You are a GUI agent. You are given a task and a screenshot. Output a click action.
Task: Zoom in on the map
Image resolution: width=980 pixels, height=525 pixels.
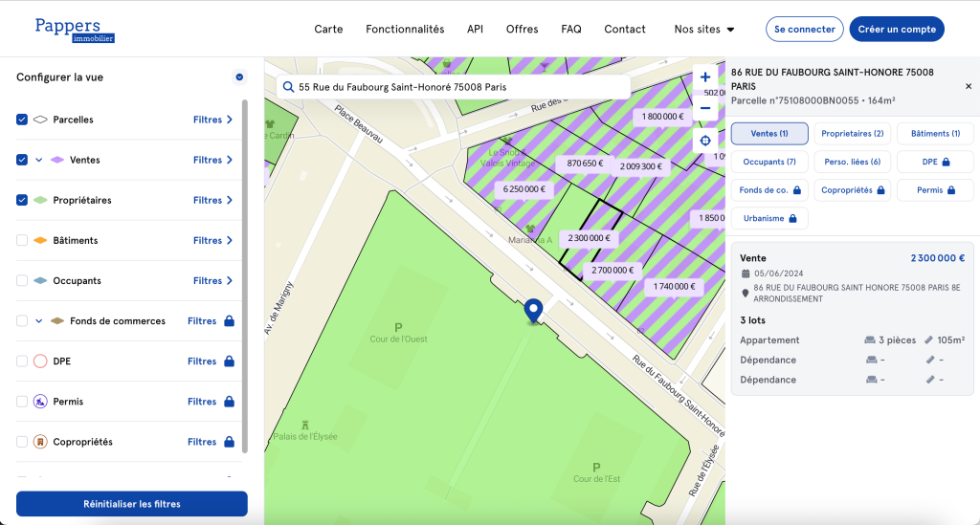pyautogui.click(x=705, y=77)
